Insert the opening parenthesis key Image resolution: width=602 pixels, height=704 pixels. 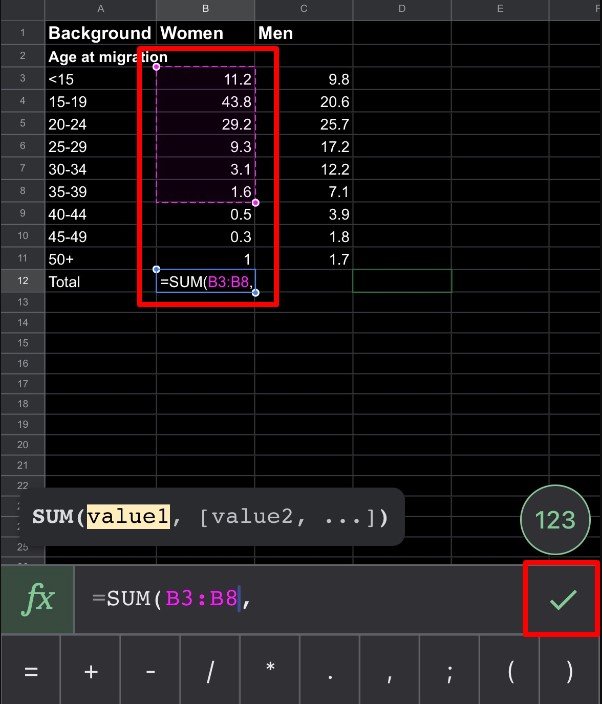pos(510,671)
